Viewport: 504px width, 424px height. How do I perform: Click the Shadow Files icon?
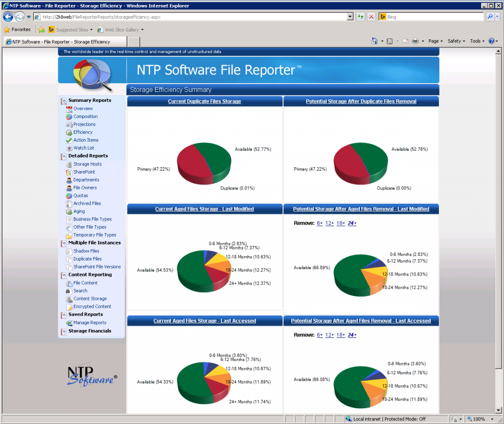(69, 251)
